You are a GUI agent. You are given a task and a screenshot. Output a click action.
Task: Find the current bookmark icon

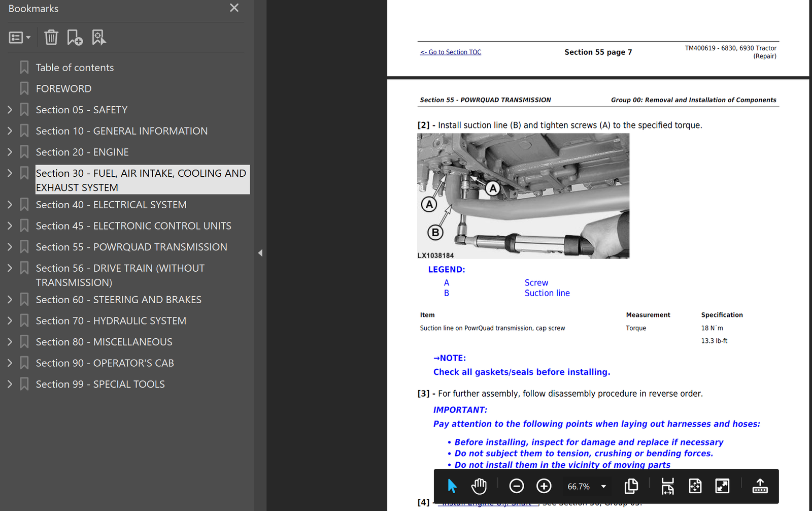pyautogui.click(x=99, y=38)
